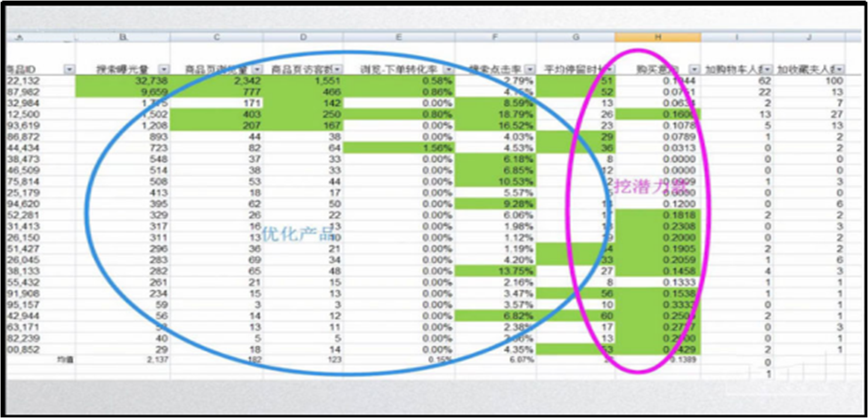Select column B header
Image resolution: width=868 pixels, height=418 pixels.
pyautogui.click(x=123, y=37)
